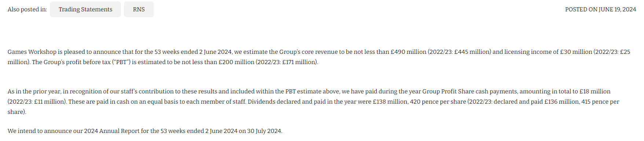Click the '(2022/23: £445 million)' comparison text

(x=459, y=52)
